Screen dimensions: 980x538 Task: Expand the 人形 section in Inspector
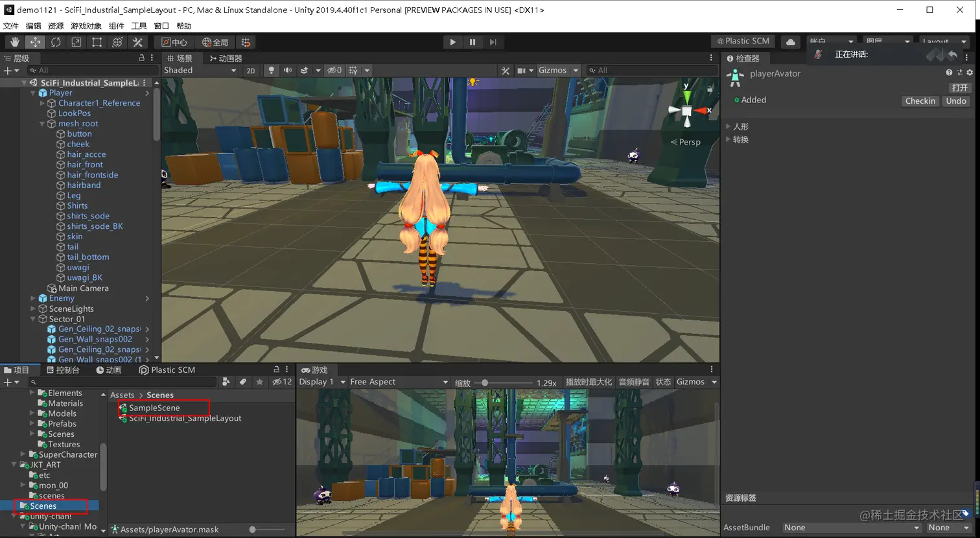coord(729,126)
